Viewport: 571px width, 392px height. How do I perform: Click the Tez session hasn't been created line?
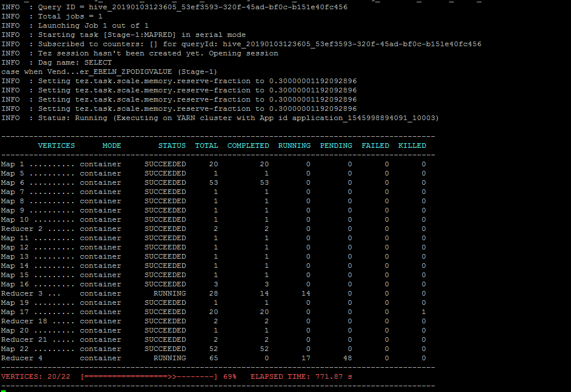coord(140,54)
